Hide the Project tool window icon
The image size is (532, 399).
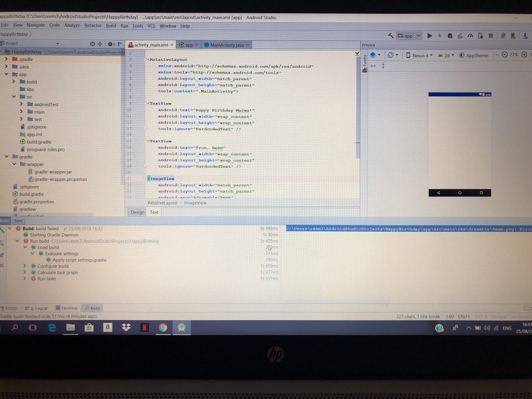(119, 44)
